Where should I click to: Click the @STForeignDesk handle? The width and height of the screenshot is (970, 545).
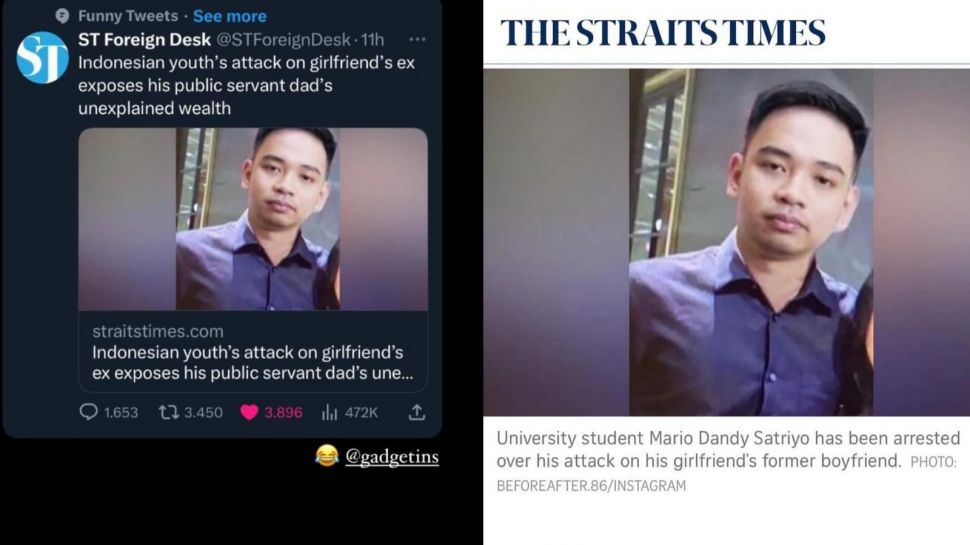pos(283,40)
